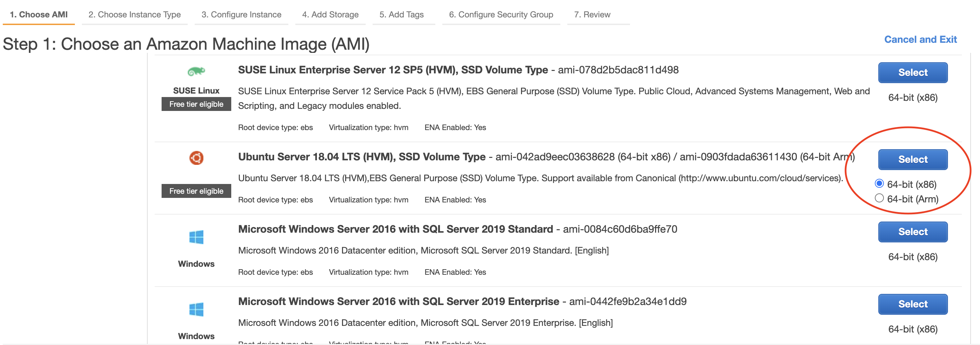Click the Ubuntu Server 18.04 LTS title

361,156
